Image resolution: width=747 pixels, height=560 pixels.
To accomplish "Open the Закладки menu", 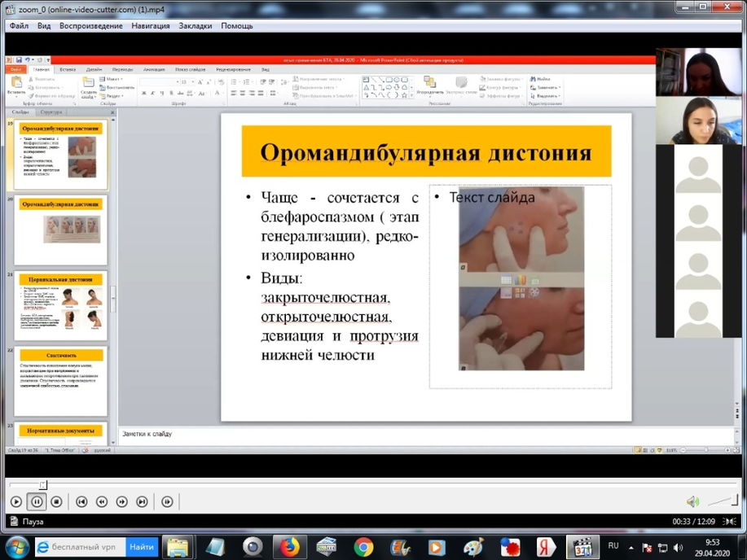I will pos(196,26).
